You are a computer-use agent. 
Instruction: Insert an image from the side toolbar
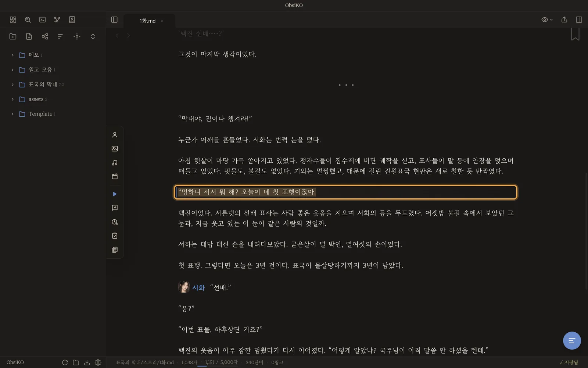point(115,149)
